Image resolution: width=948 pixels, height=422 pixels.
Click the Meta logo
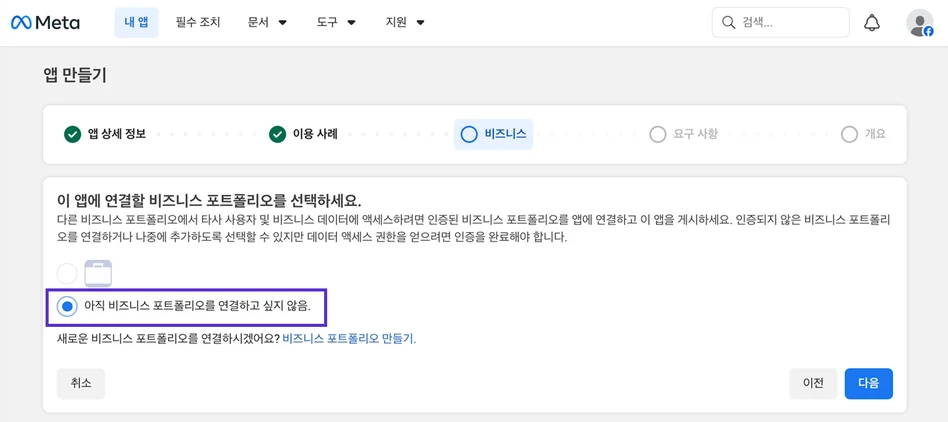coord(45,23)
